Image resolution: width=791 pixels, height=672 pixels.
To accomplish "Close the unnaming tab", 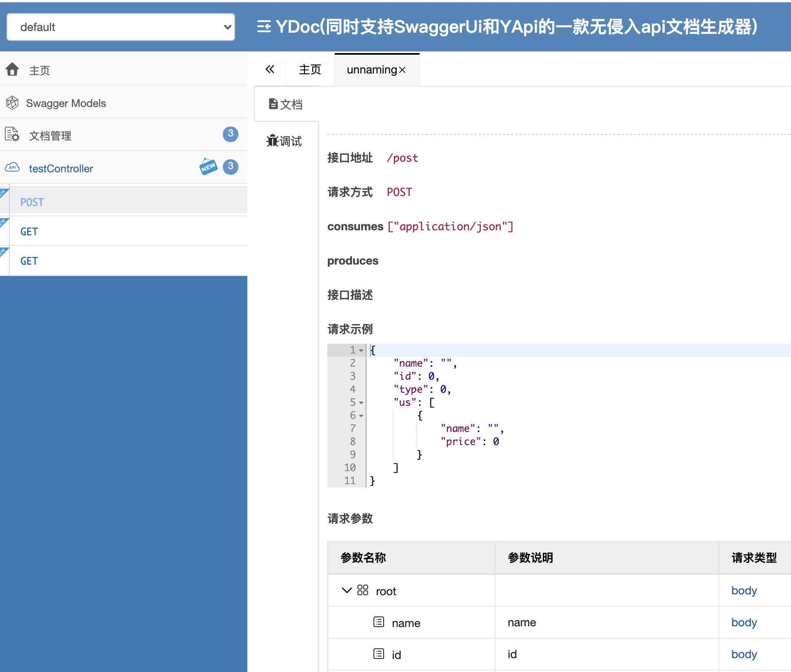I will pyautogui.click(x=403, y=70).
